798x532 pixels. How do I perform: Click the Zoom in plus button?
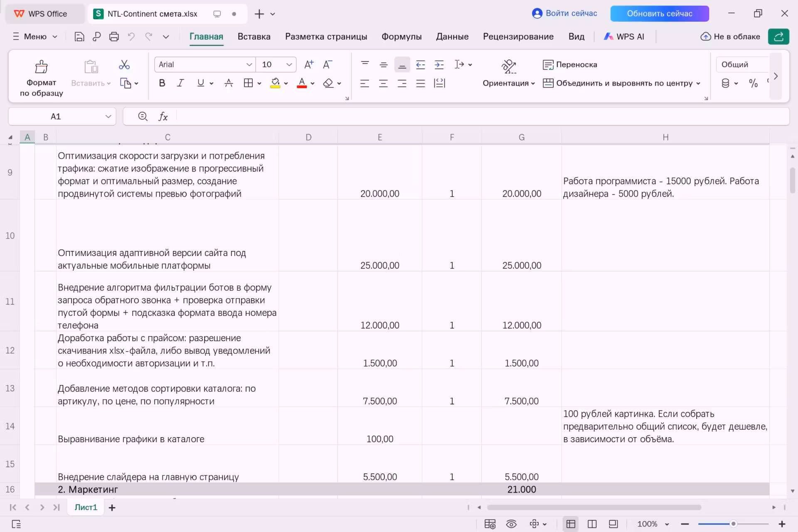pyautogui.click(x=782, y=524)
